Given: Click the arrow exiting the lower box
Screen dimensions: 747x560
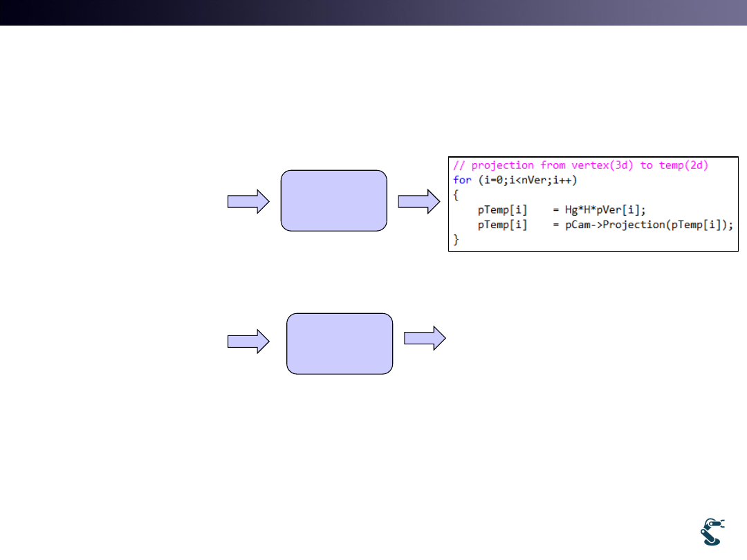Looking at the screenshot, I should coord(425,338).
